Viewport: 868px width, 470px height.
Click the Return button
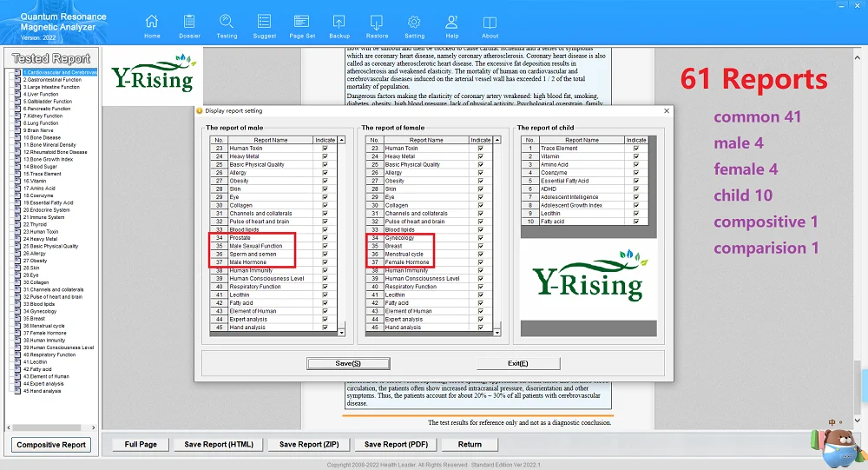click(x=470, y=445)
